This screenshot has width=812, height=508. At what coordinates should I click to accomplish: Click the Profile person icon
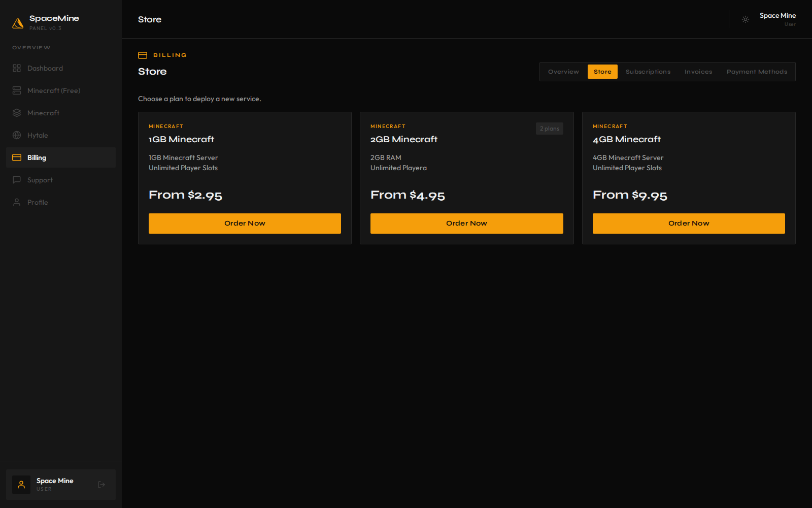pos(17,202)
